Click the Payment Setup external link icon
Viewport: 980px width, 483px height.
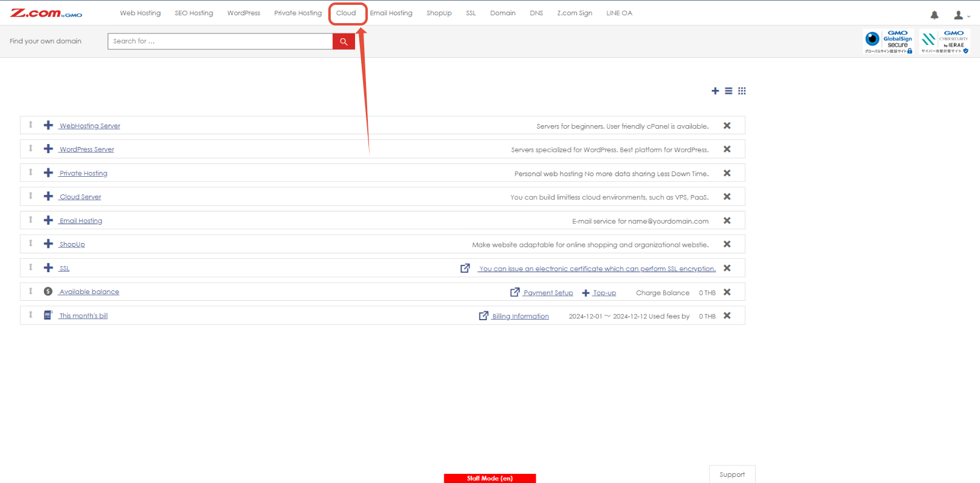point(515,292)
